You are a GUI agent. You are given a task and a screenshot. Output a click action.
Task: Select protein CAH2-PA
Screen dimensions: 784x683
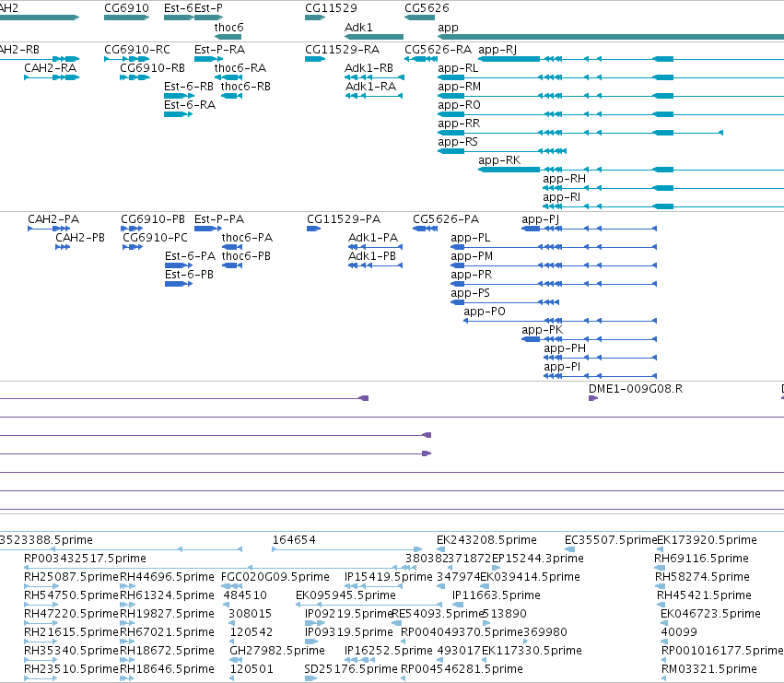click(x=53, y=219)
